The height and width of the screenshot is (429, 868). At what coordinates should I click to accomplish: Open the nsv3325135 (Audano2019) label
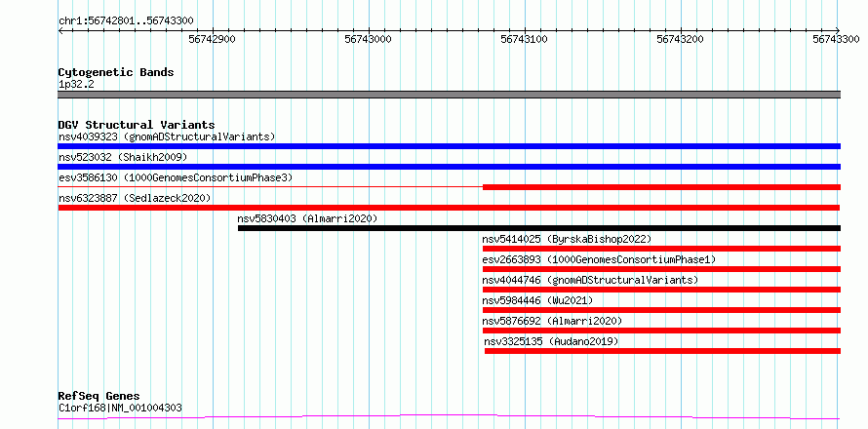tap(551, 341)
